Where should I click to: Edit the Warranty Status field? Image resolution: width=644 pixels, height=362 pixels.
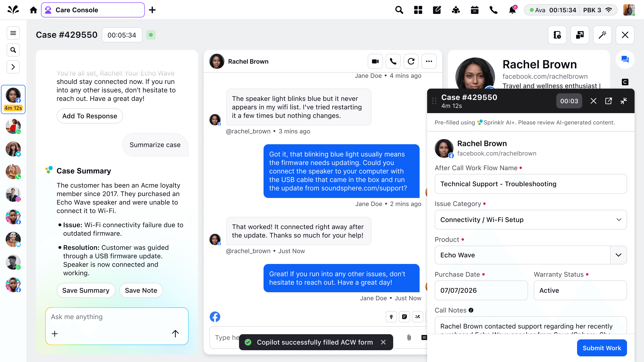click(x=580, y=290)
